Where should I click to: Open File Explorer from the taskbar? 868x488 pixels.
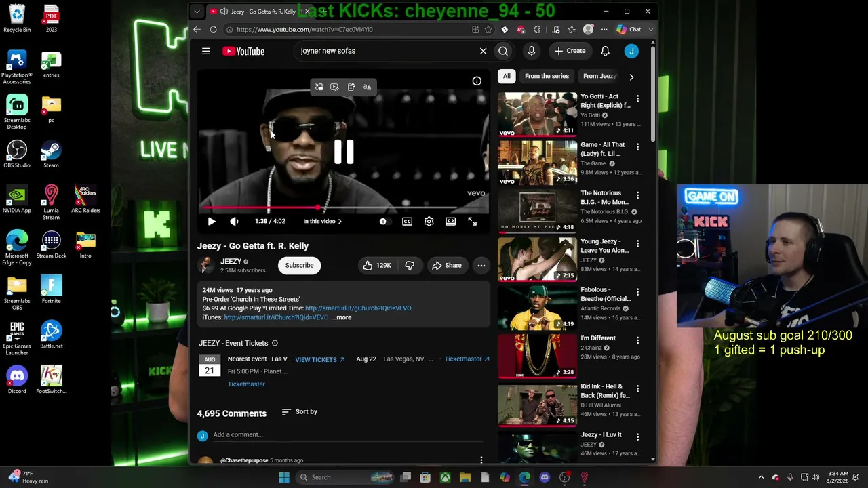point(465,477)
